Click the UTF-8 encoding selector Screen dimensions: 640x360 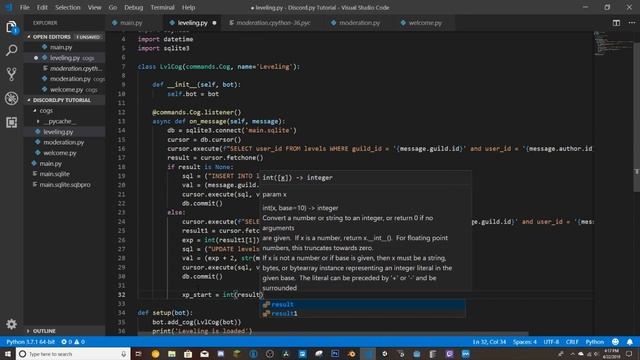551,342
